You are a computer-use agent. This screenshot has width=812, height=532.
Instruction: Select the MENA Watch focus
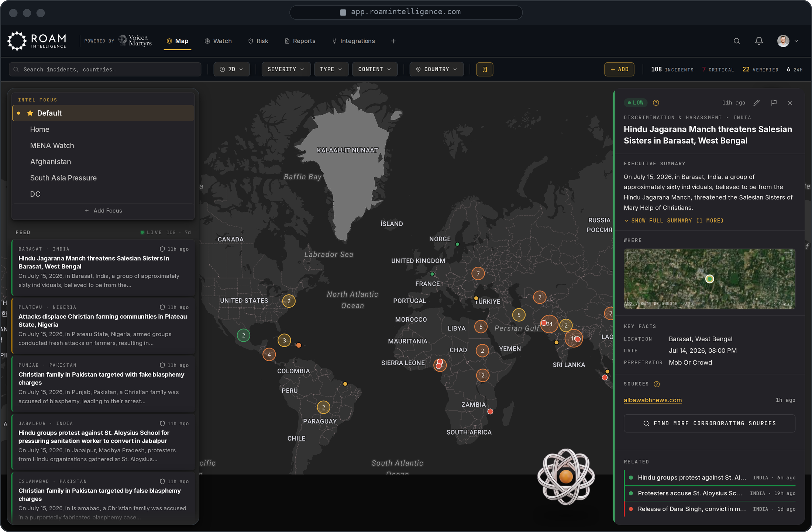[103, 146]
